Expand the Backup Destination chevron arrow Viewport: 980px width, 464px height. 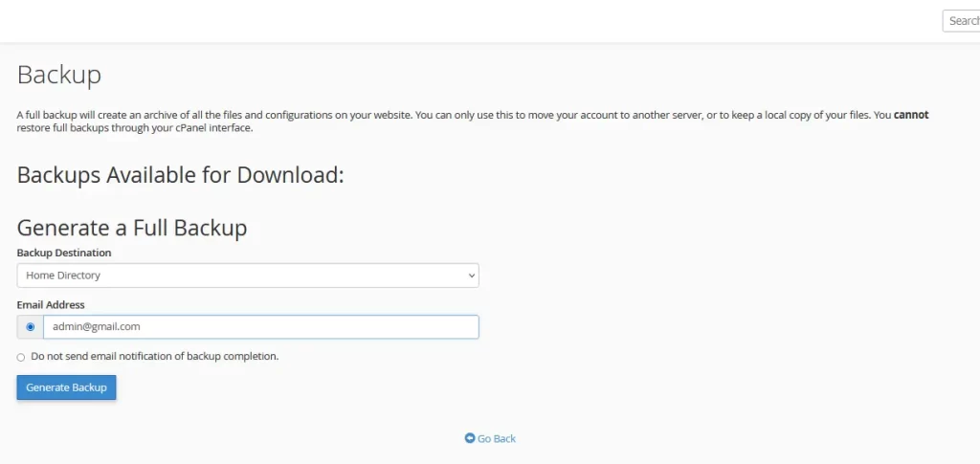[x=471, y=276]
